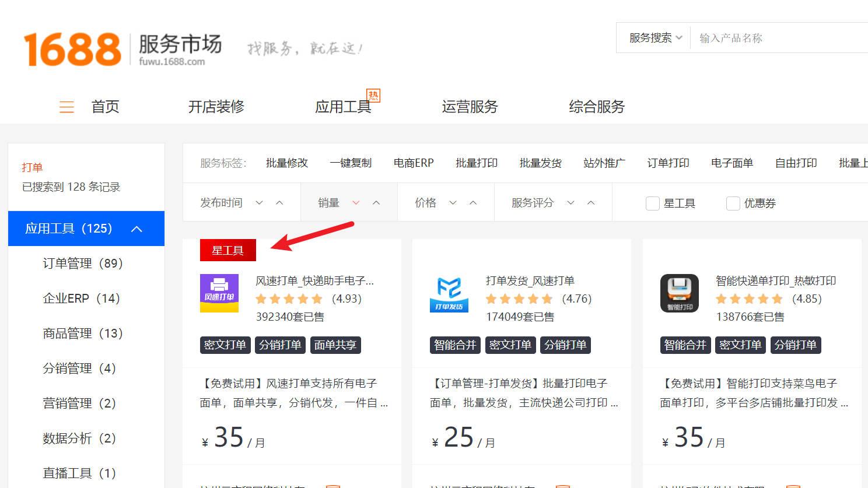Filter by 电商ERP service tag
The height and width of the screenshot is (488, 868).
tap(414, 163)
